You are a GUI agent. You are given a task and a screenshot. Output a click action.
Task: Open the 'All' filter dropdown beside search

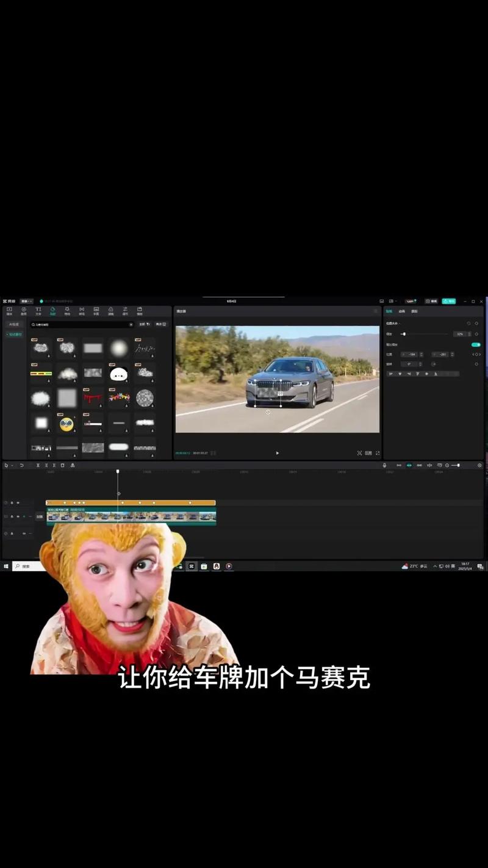click(x=145, y=324)
